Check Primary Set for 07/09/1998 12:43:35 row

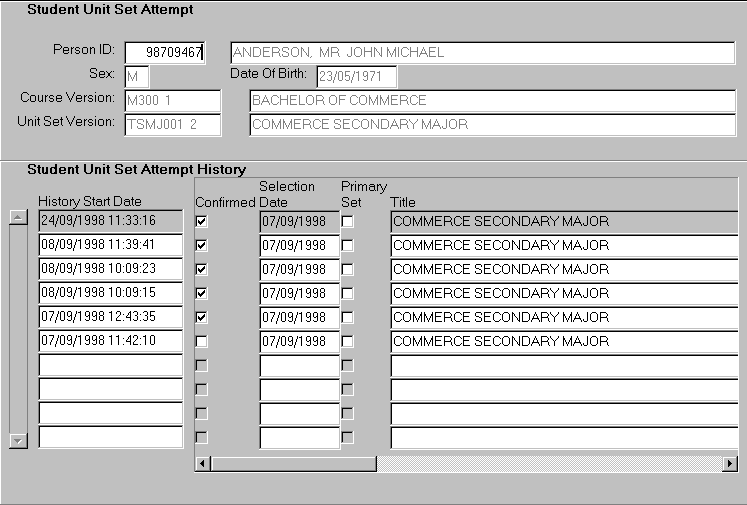click(x=347, y=317)
